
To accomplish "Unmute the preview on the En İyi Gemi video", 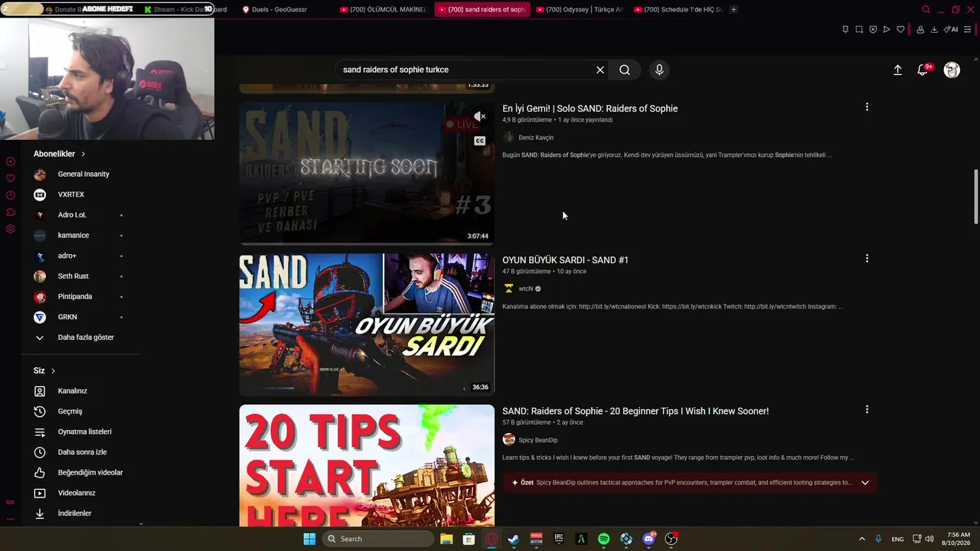I will (x=480, y=116).
